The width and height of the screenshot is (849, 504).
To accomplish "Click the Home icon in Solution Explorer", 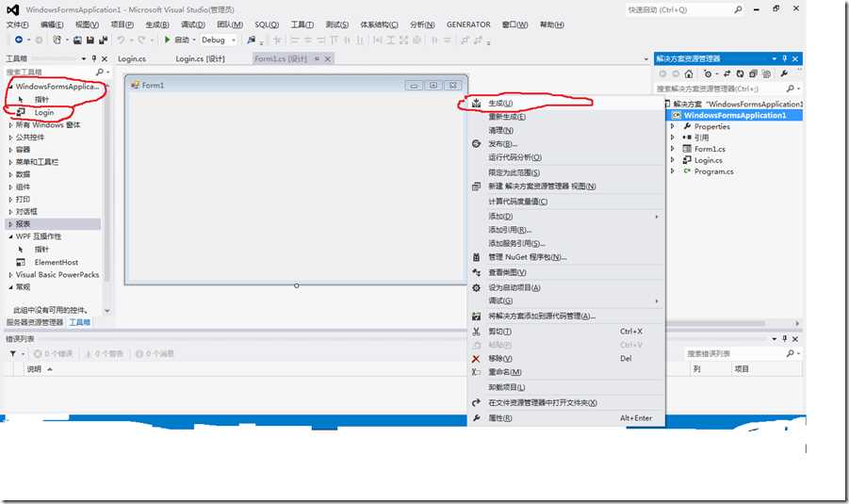I will point(689,73).
